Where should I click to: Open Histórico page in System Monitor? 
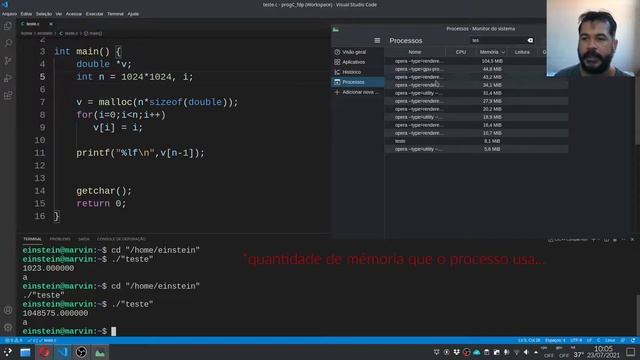[358, 72]
